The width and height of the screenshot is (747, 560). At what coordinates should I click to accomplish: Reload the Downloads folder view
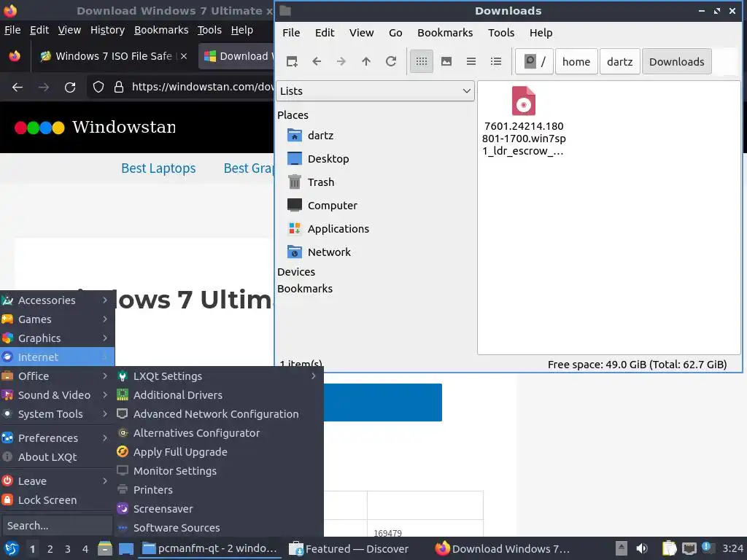coord(391,61)
